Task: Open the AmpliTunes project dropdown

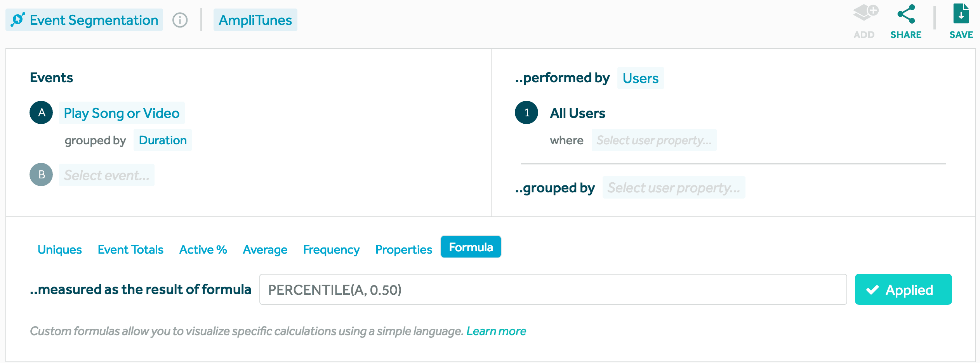Action: pos(255,20)
